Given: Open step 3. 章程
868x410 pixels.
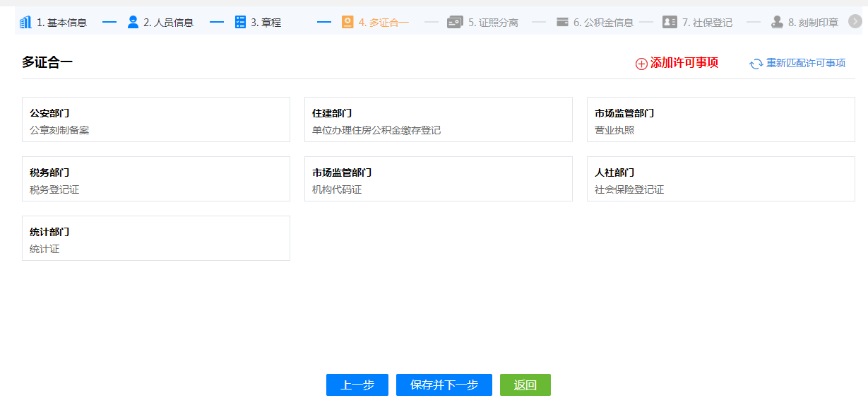Looking at the screenshot, I should coord(266,23).
